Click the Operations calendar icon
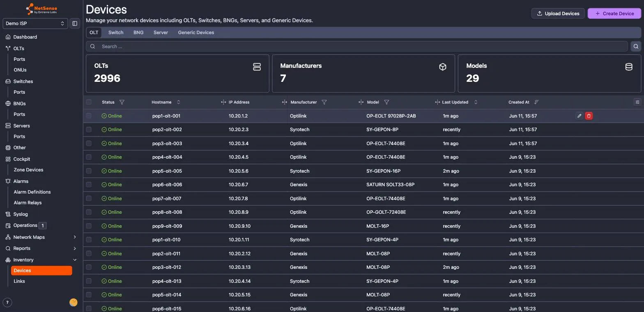The height and width of the screenshot is (312, 644). click(8, 226)
